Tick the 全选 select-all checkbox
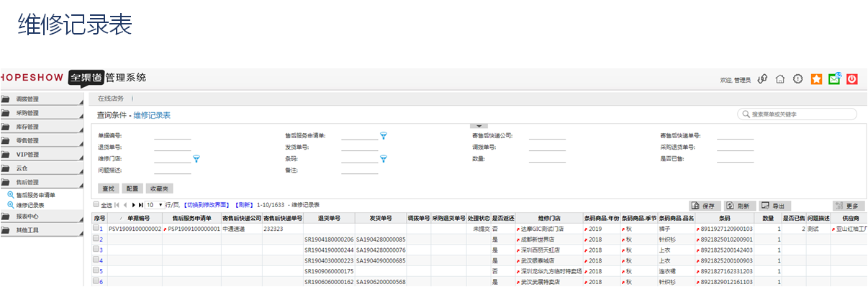 coord(96,205)
